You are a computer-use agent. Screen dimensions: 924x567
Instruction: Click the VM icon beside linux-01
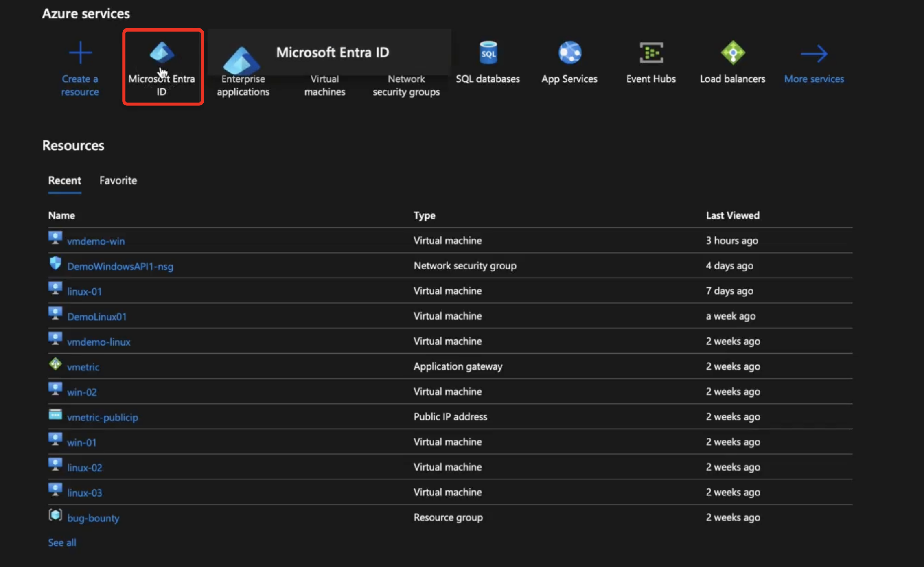(55, 288)
